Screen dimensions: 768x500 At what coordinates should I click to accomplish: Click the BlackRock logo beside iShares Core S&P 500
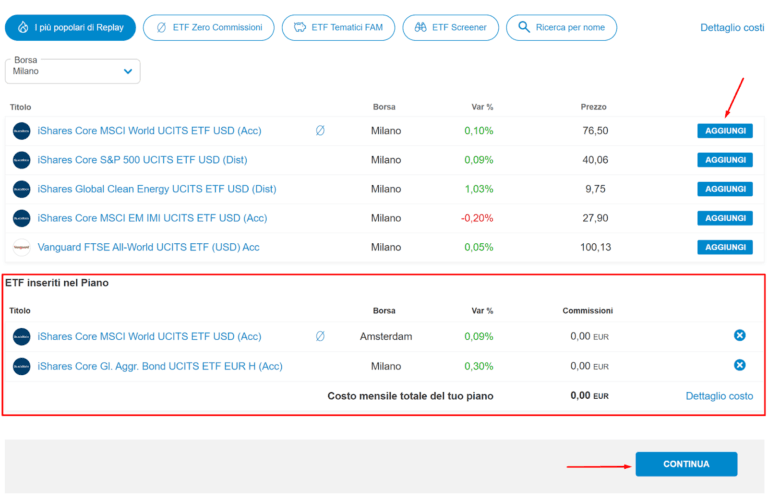point(21,160)
